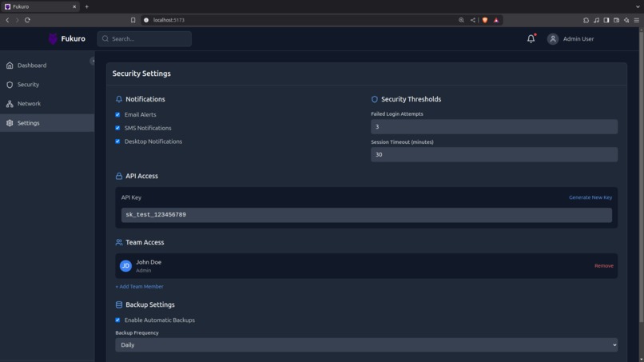Click the Security shield icon in sidebar
Viewport: 644px width, 362px height.
[10, 85]
